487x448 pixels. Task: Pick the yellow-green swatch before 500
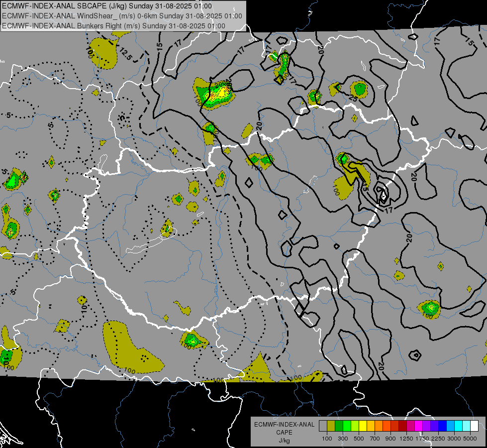[x=355, y=426]
